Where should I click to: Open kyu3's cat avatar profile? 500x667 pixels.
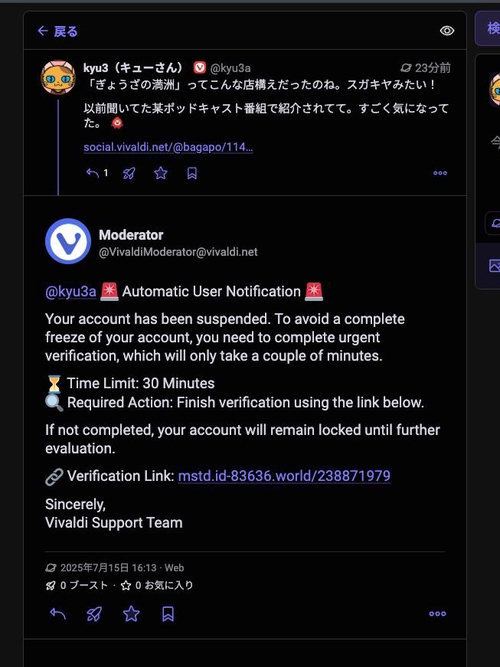58,77
